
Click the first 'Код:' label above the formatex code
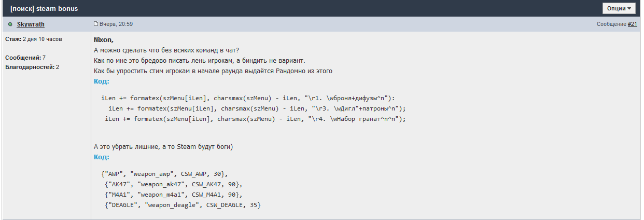tap(102, 81)
